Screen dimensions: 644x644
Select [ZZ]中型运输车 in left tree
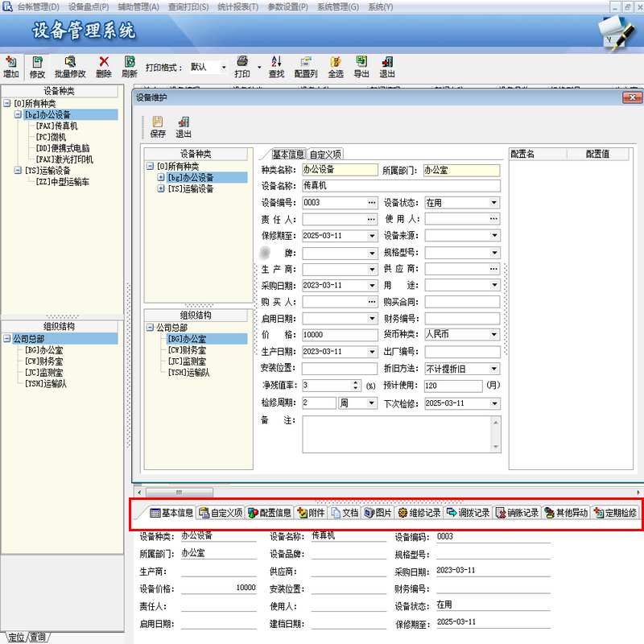tap(63, 182)
